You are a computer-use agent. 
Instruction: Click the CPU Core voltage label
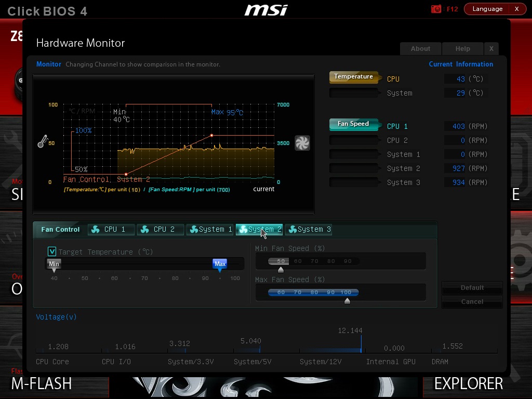tap(52, 362)
